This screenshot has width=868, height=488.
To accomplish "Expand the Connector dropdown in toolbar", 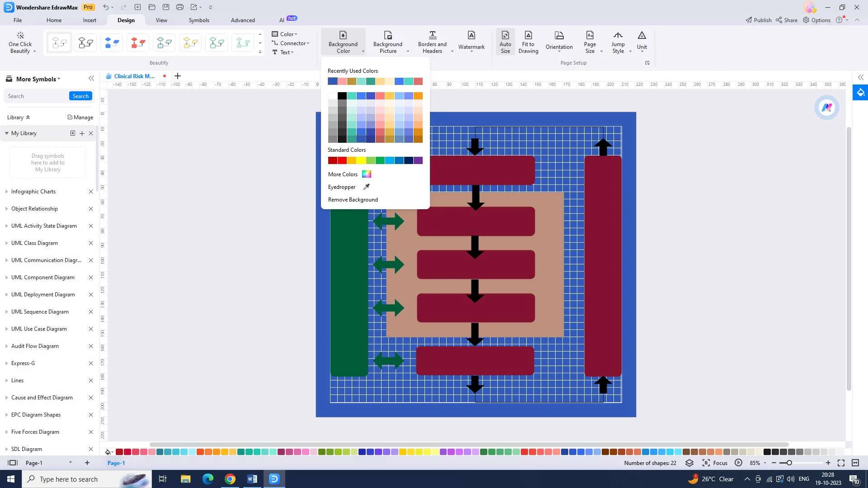I will (307, 43).
